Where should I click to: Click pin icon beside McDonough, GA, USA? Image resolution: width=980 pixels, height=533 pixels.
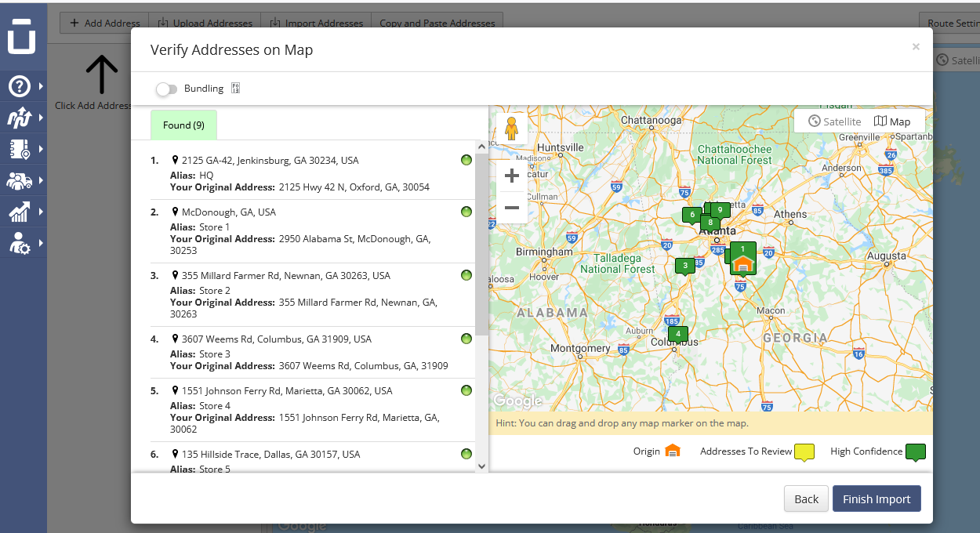(176, 212)
